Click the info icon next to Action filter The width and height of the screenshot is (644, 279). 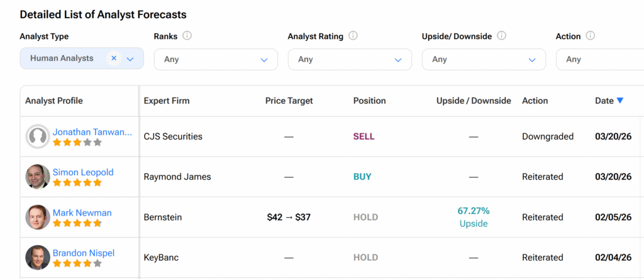(590, 36)
